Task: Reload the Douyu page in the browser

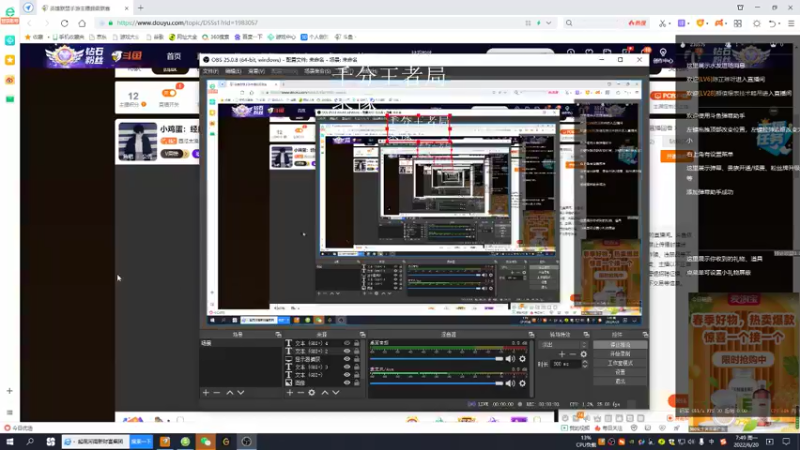Action: pos(64,23)
